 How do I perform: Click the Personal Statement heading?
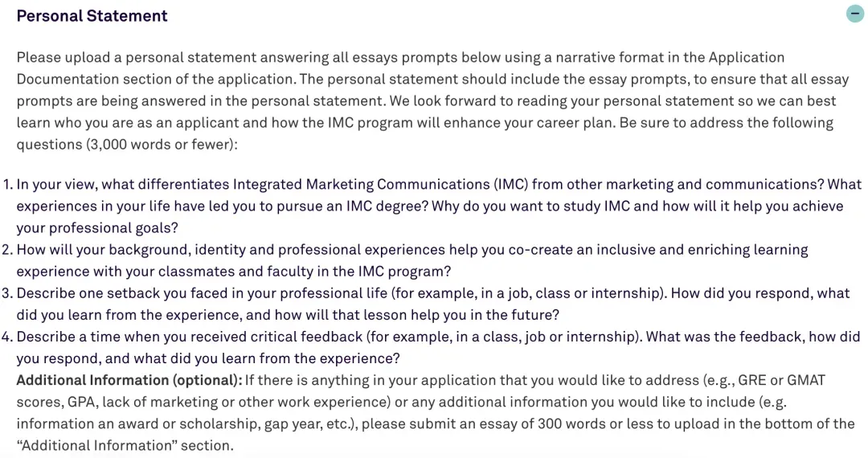click(92, 16)
